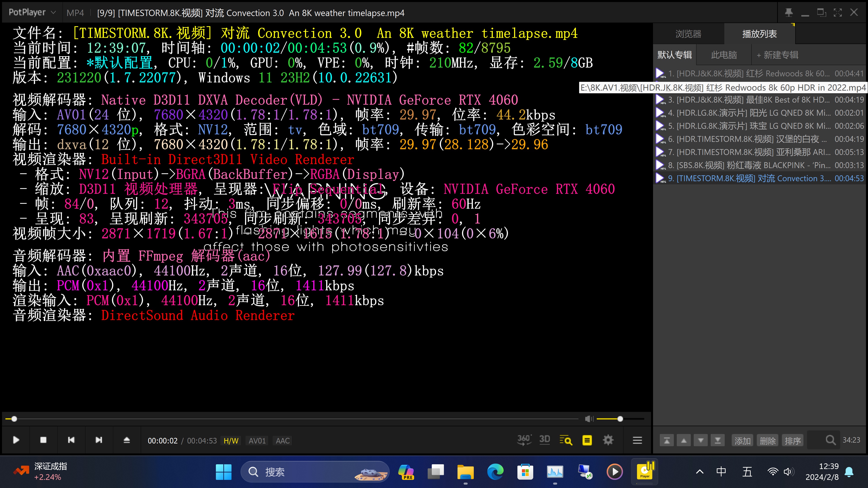Open the settings gear icon
This screenshot has width=868, height=488.
(x=608, y=440)
